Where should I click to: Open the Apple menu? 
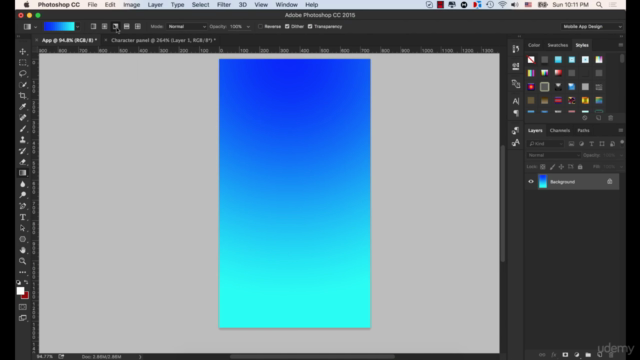[27, 5]
